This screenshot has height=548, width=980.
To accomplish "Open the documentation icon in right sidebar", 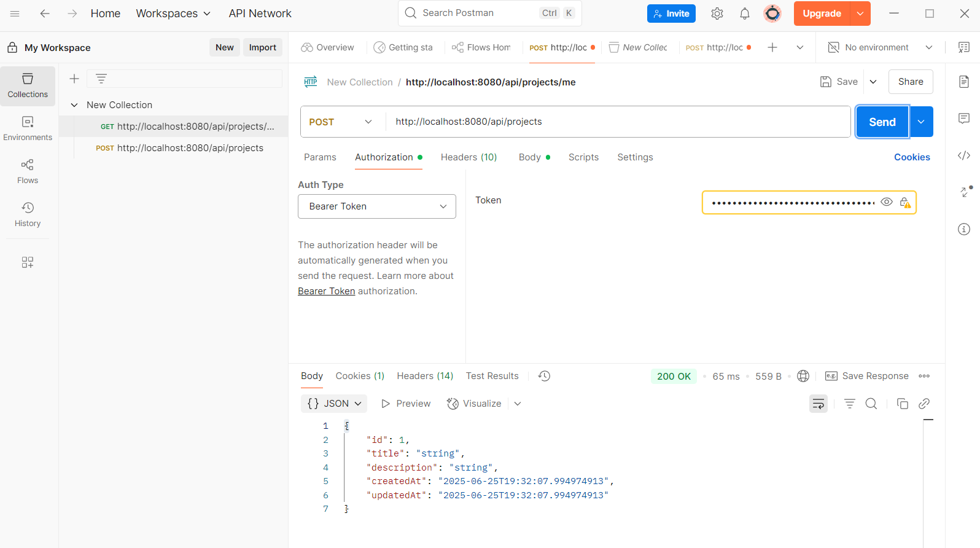I will (964, 82).
